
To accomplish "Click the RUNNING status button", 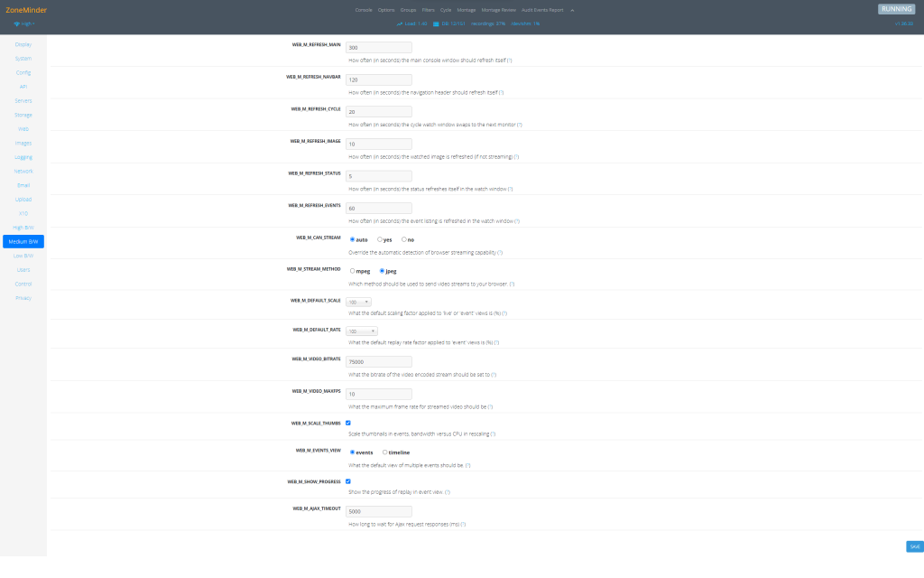I will coord(896,9).
